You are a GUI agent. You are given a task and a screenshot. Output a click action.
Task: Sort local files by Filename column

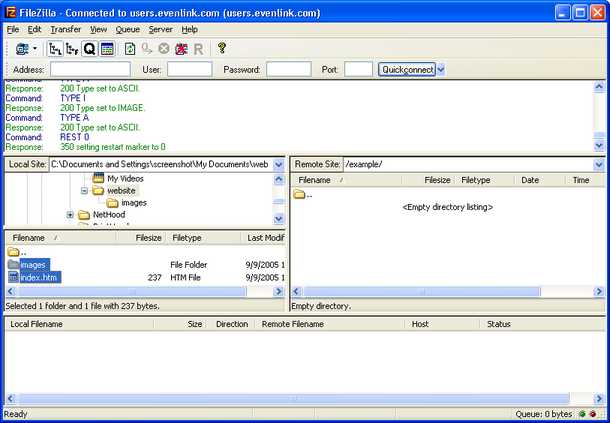(x=62, y=238)
